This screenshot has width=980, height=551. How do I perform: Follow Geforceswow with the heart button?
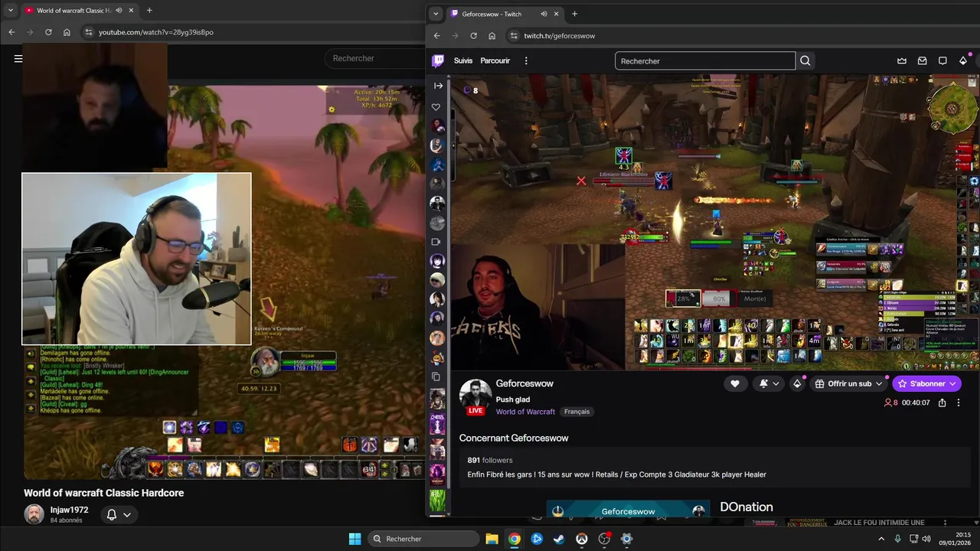[735, 383]
